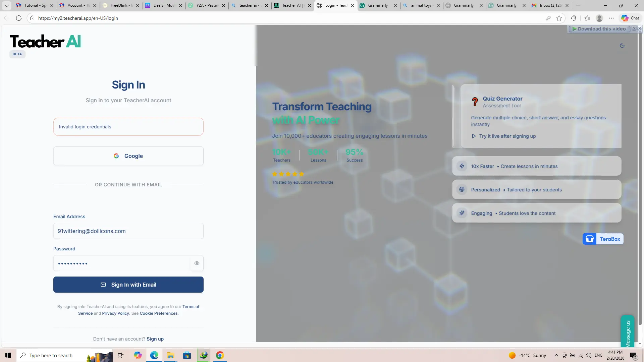Click the TeacherAI logo
The height and width of the screenshot is (362, 644).
coord(45,42)
